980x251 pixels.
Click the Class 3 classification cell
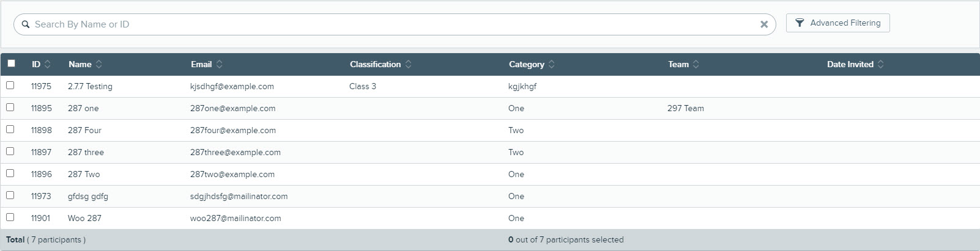pyautogui.click(x=363, y=86)
